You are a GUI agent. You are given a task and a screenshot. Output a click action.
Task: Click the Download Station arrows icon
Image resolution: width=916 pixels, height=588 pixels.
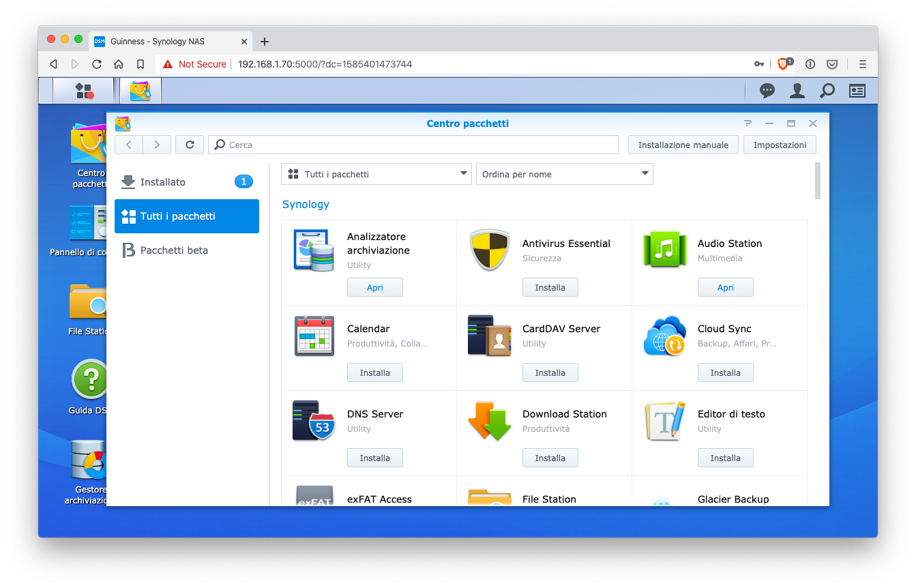click(x=490, y=421)
